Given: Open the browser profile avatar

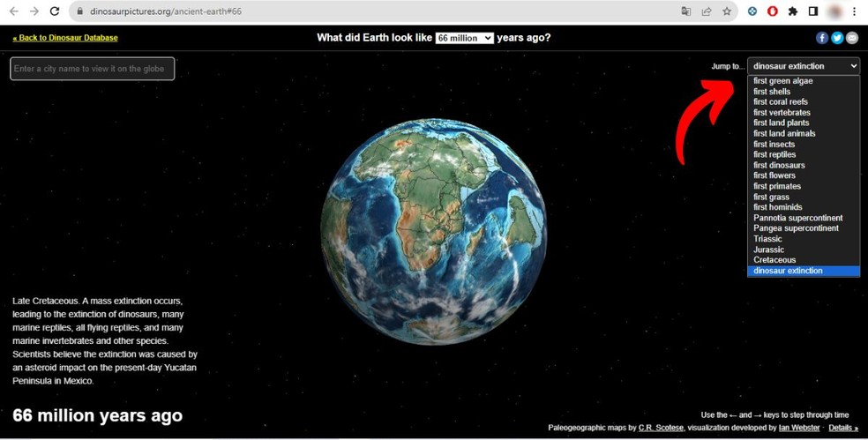Looking at the screenshot, I should [x=834, y=11].
